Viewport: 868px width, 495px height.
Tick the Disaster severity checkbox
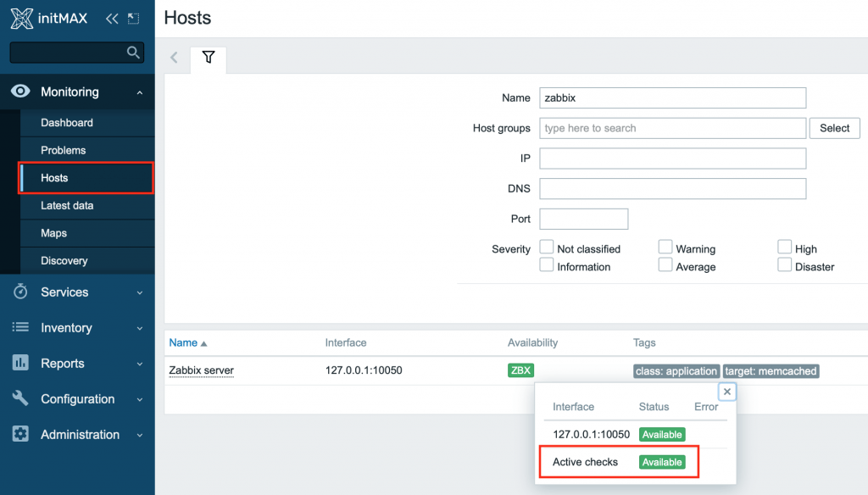[785, 266]
